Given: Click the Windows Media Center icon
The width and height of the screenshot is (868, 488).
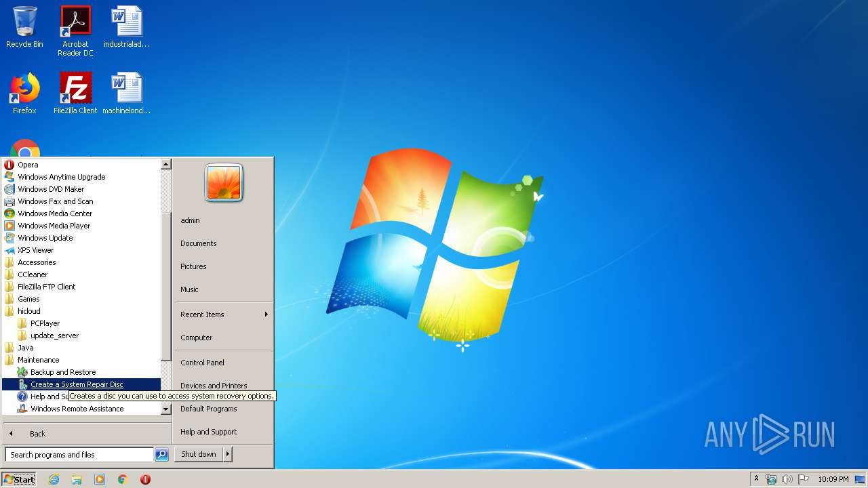Looking at the screenshot, I should [9, 213].
